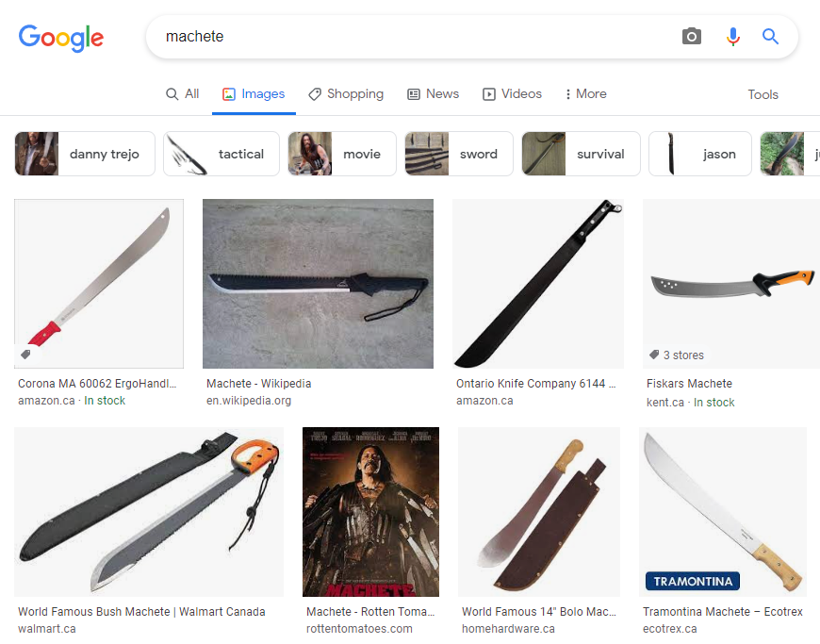This screenshot has height=644, width=820.
Task: Filter by tactical chip
Action: 221,154
